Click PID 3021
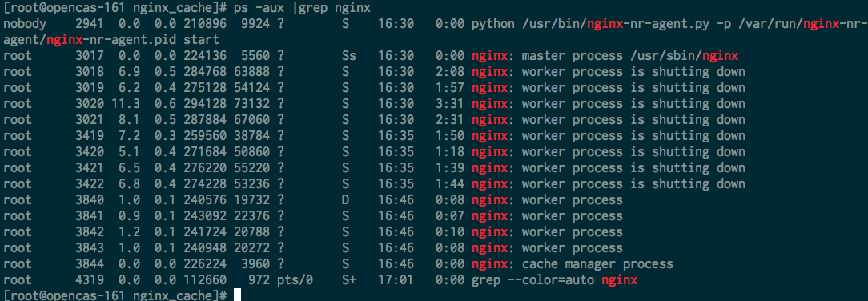The width and height of the screenshot is (868, 301). click(89, 120)
